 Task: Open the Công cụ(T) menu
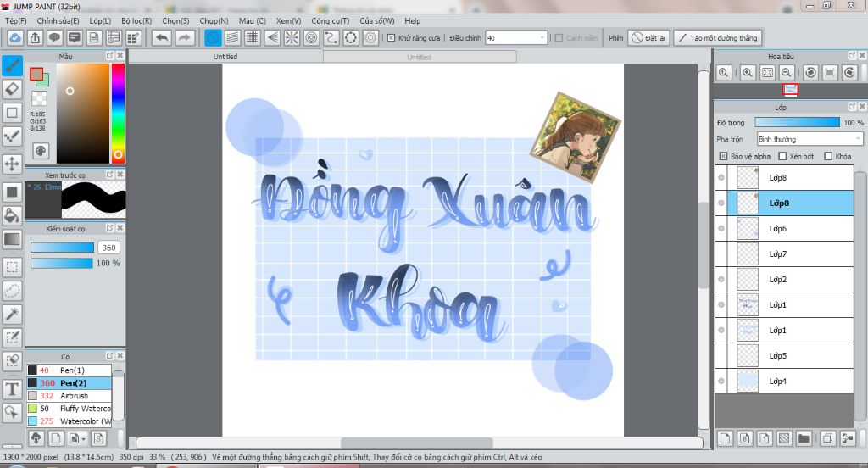[x=330, y=20]
